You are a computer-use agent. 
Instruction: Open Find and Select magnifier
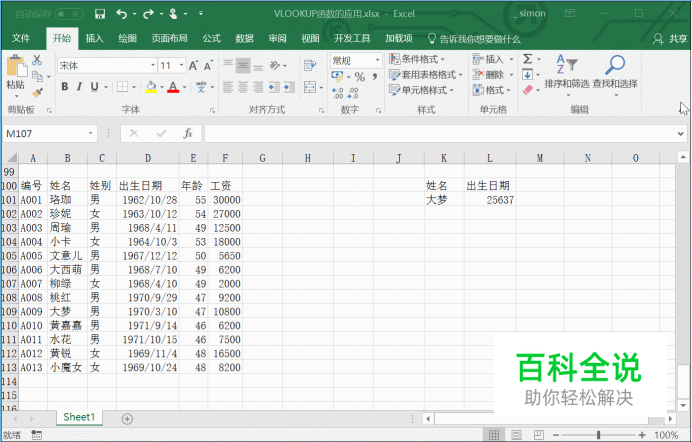(615, 71)
